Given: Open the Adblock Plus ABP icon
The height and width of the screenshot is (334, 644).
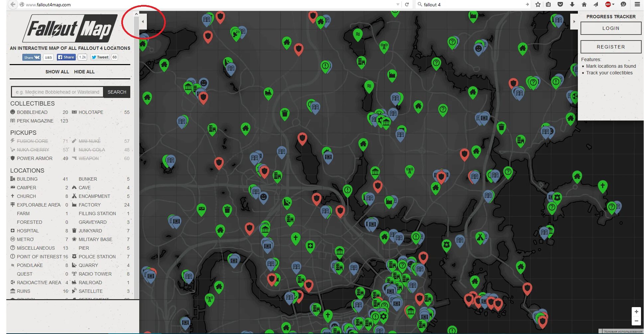Looking at the screenshot, I should point(608,4).
